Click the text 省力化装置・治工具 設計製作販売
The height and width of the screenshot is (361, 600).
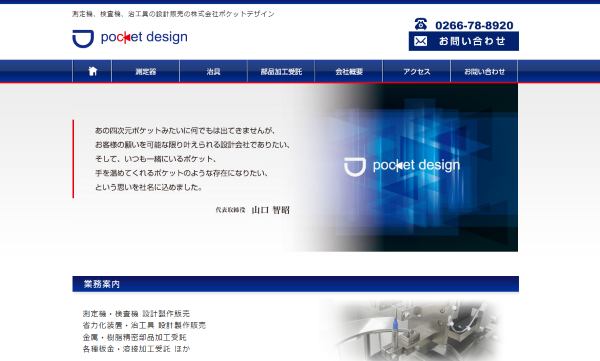click(x=144, y=325)
